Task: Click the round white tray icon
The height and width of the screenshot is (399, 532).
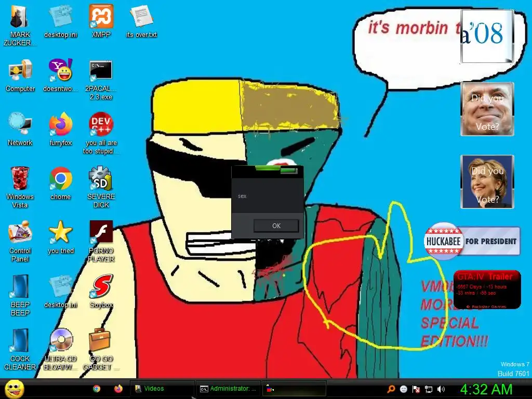Action: point(403,389)
